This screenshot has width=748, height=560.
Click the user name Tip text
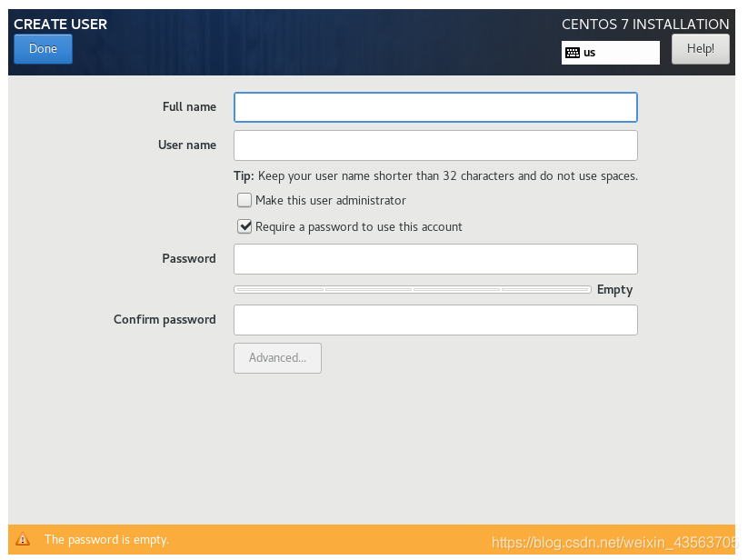[435, 176]
